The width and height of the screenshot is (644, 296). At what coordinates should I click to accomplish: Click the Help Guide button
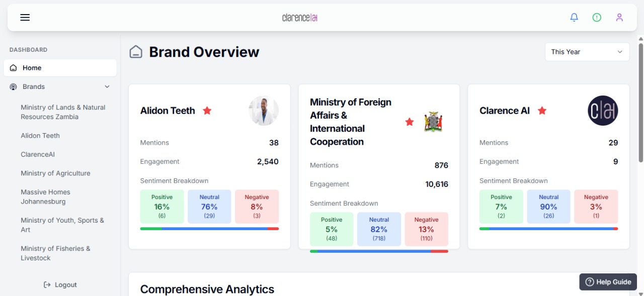[x=608, y=282]
